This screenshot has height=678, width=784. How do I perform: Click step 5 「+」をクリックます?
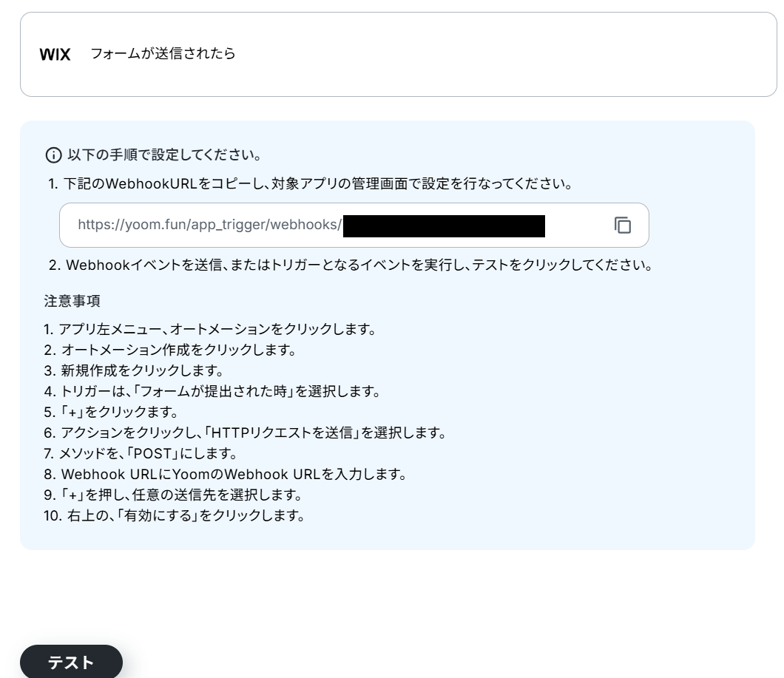111,412
